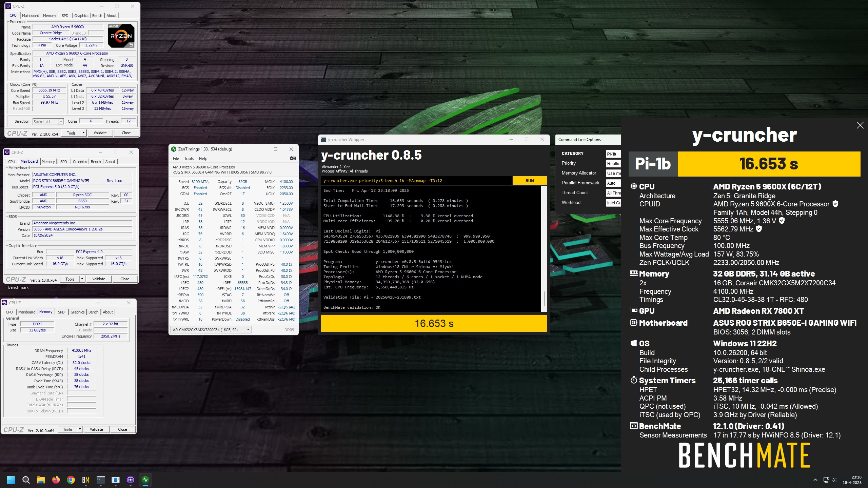Click Close in the Mainboard CPU-Z window
868x488 pixels.
(125, 279)
